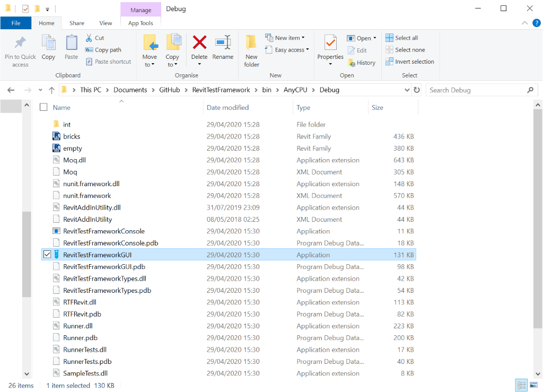This screenshot has height=392, width=543.
Task: Click the Paste icon in the ribbon
Action: point(72,43)
